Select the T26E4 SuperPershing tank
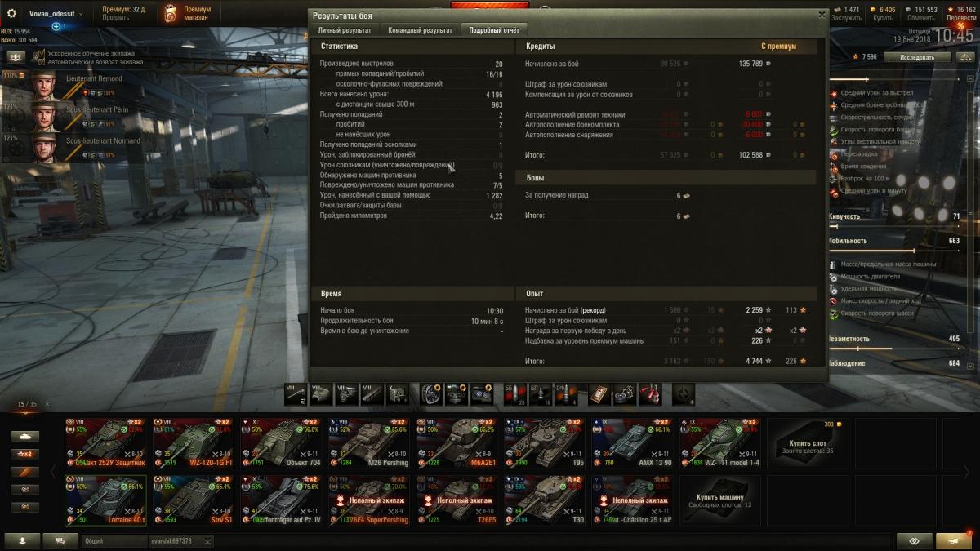Screen dimensions: 980x551 click(x=369, y=500)
